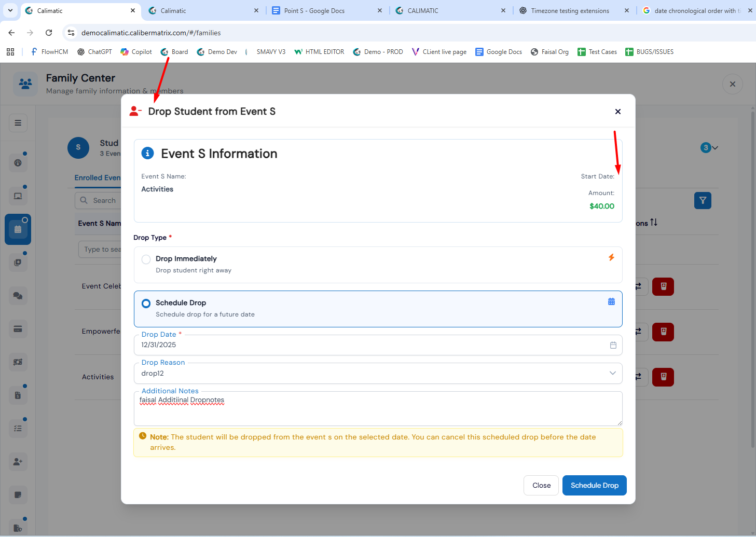This screenshot has height=537, width=756.
Task: Open the Faisal Org bookmark
Action: [549, 52]
